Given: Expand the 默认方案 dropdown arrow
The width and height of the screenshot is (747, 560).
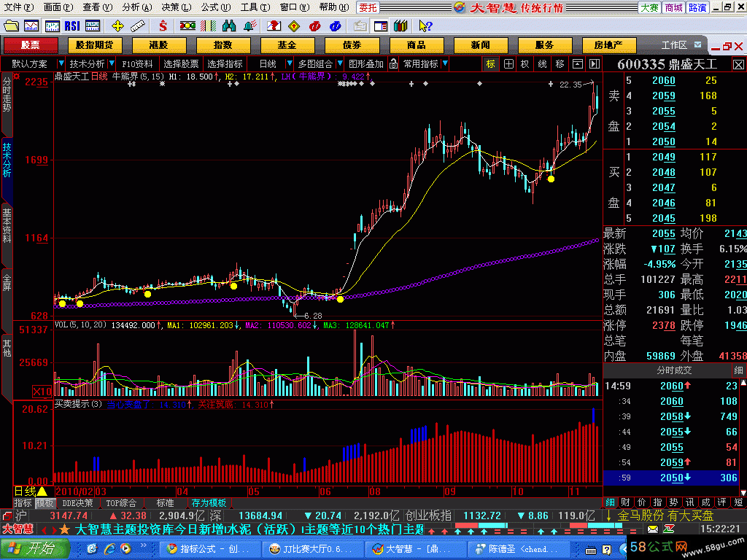Looking at the screenshot, I should click(61, 63).
